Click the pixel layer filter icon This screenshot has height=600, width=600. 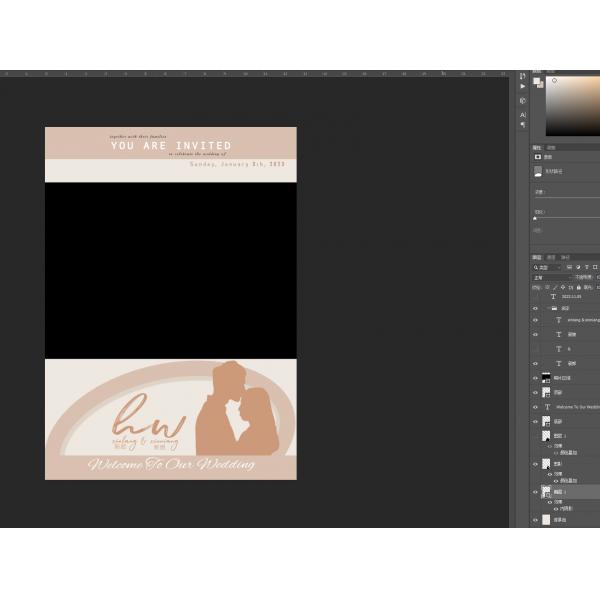568,268
